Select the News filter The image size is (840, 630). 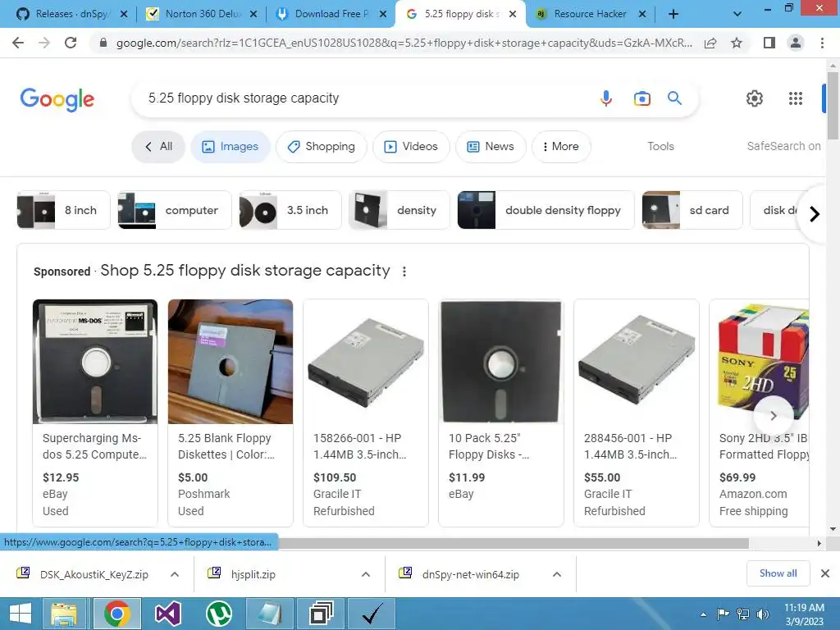pos(491,146)
